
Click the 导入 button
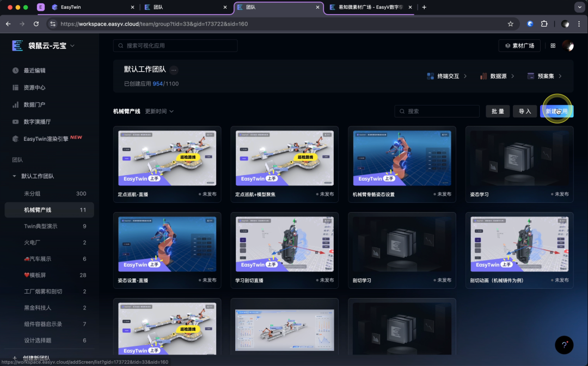point(525,111)
